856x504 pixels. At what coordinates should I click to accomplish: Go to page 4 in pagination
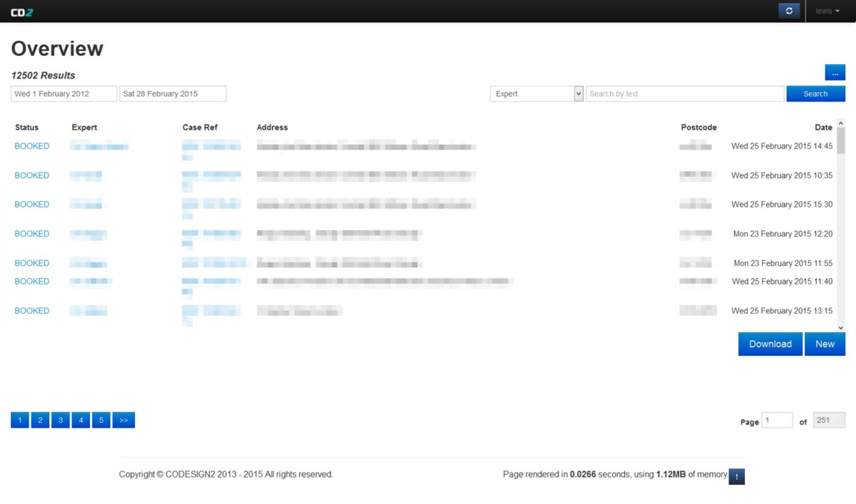tap(81, 420)
